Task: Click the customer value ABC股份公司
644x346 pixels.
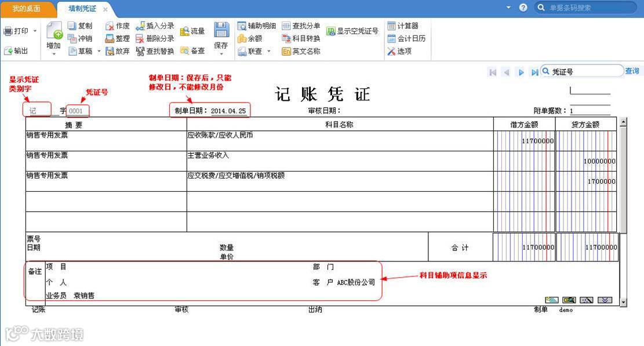Action: (356, 282)
